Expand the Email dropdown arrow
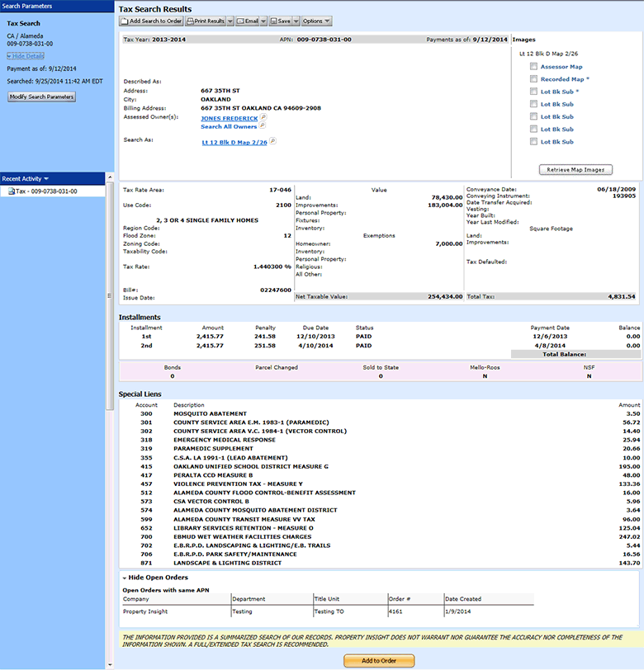This screenshot has width=644, height=670. (x=264, y=21)
